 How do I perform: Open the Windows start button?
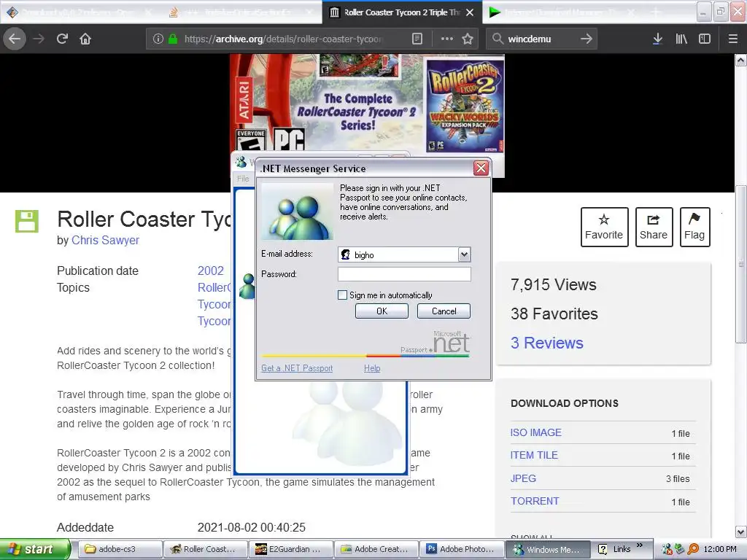(x=35, y=549)
